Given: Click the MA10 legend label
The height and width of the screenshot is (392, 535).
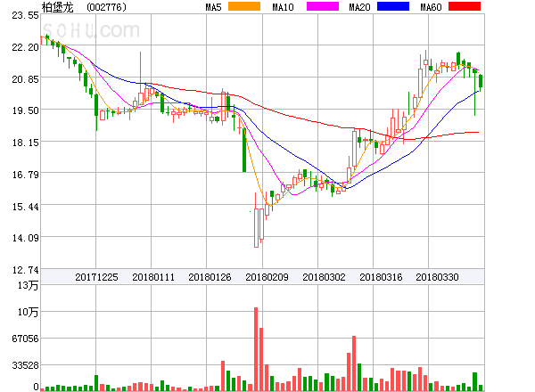Looking at the screenshot, I should coord(283,7).
